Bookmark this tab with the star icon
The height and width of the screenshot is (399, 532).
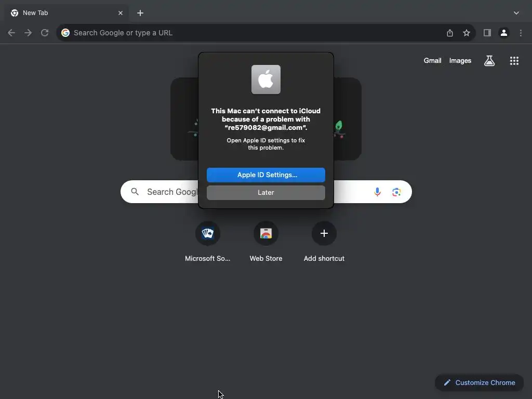tap(467, 33)
